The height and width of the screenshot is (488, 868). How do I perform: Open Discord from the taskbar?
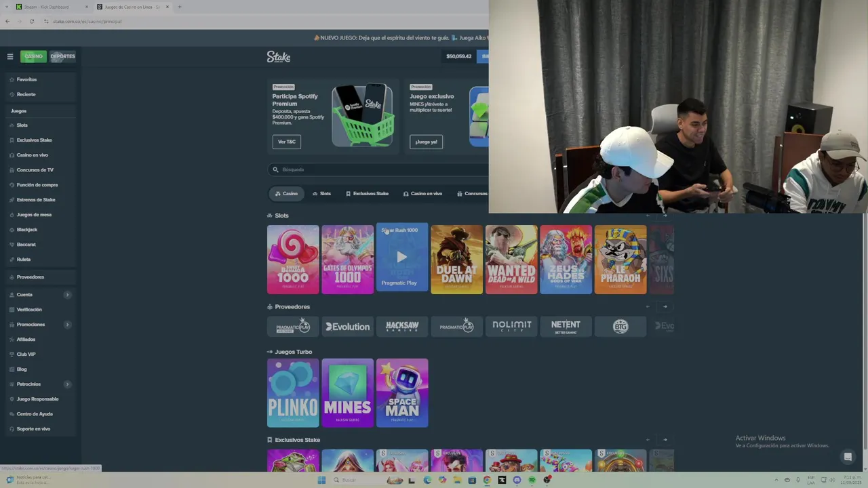tap(517, 480)
